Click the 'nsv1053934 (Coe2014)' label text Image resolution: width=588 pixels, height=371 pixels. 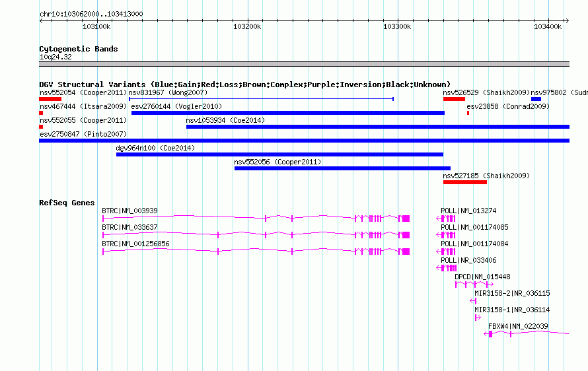(x=225, y=120)
